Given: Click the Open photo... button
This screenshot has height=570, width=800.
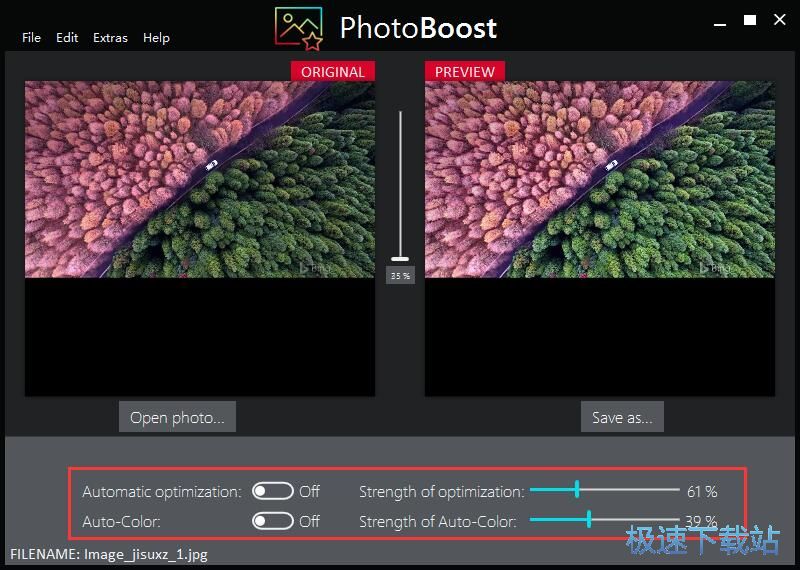Looking at the screenshot, I should 177,417.
